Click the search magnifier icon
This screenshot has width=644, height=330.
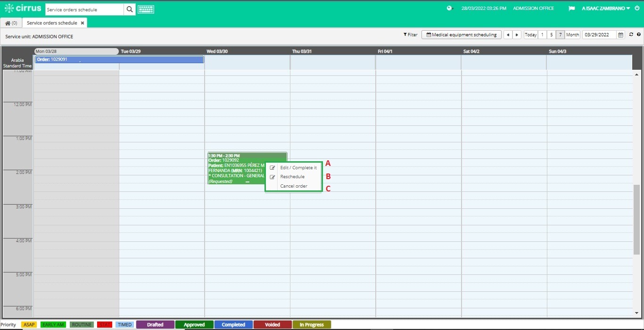coord(130,9)
